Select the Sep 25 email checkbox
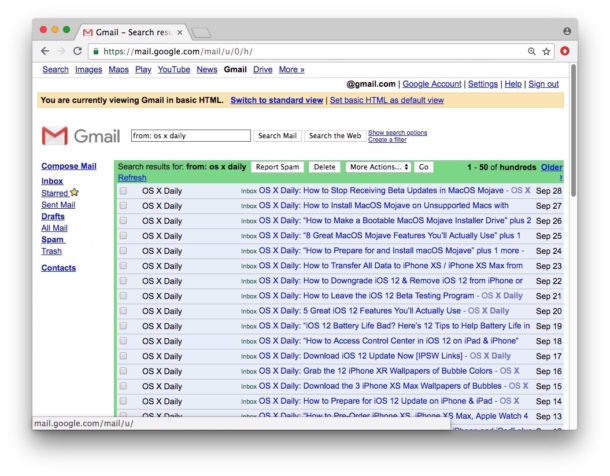610x476 pixels. pyautogui.click(x=123, y=236)
